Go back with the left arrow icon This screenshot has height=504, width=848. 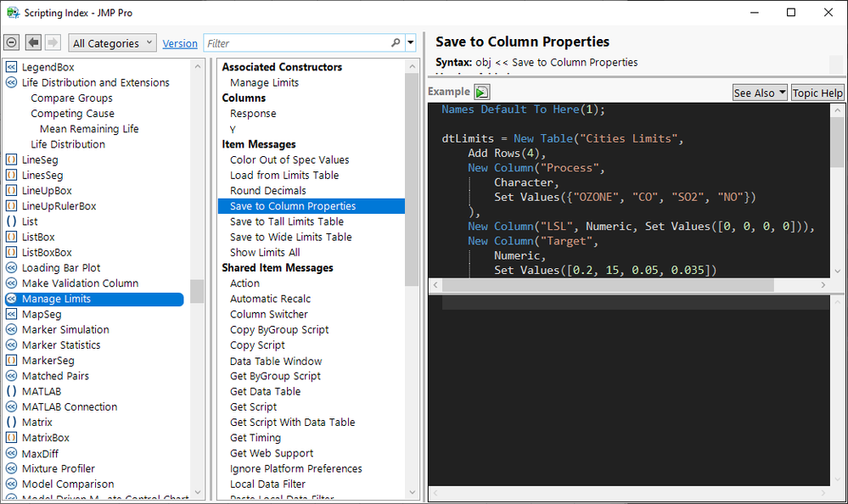34,42
